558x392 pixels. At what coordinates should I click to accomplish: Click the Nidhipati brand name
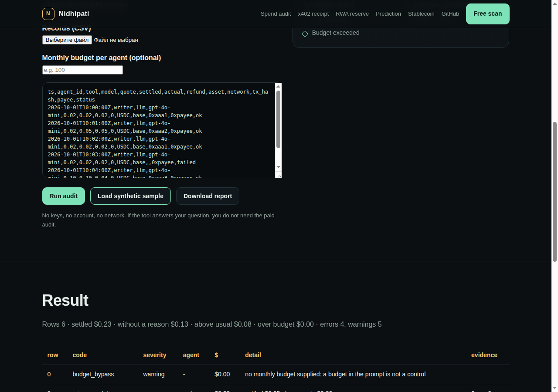(x=74, y=14)
